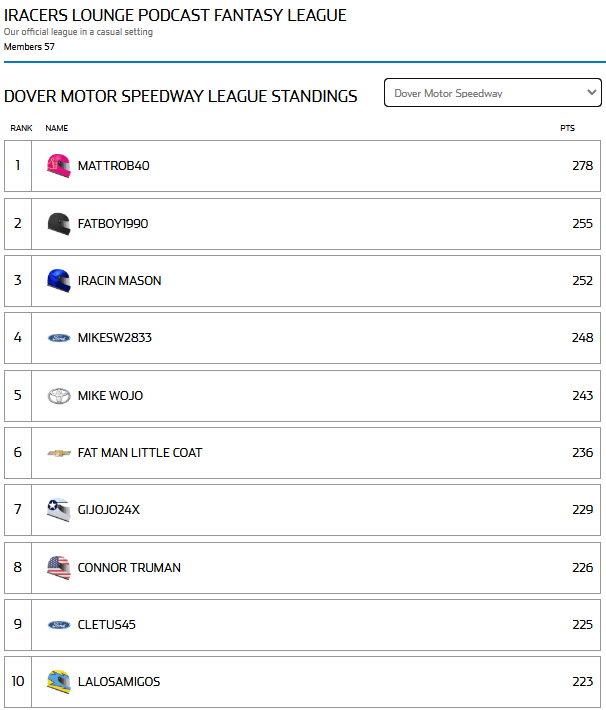Click IRACIN MASON's blue helmet icon
The height and width of the screenshot is (710, 606).
pos(59,281)
